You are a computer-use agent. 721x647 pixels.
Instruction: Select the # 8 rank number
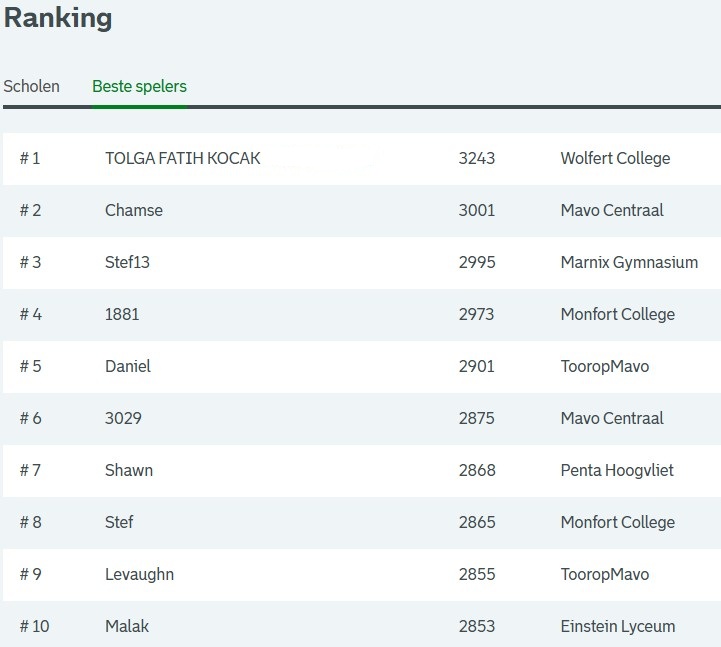(x=30, y=522)
